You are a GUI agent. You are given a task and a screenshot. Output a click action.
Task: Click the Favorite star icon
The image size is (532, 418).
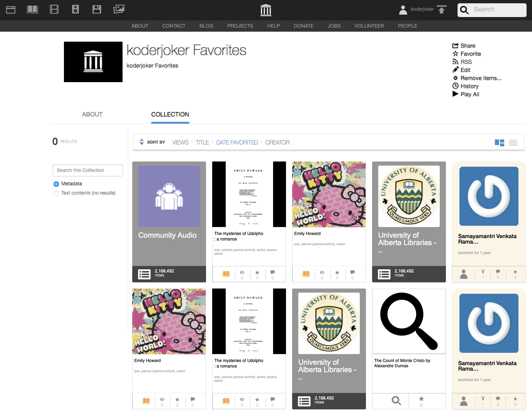(x=455, y=54)
